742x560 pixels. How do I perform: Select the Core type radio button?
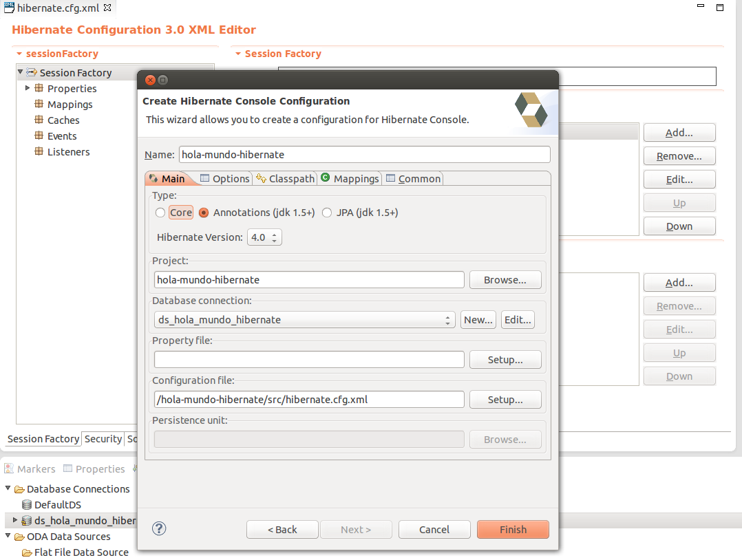[160, 213]
